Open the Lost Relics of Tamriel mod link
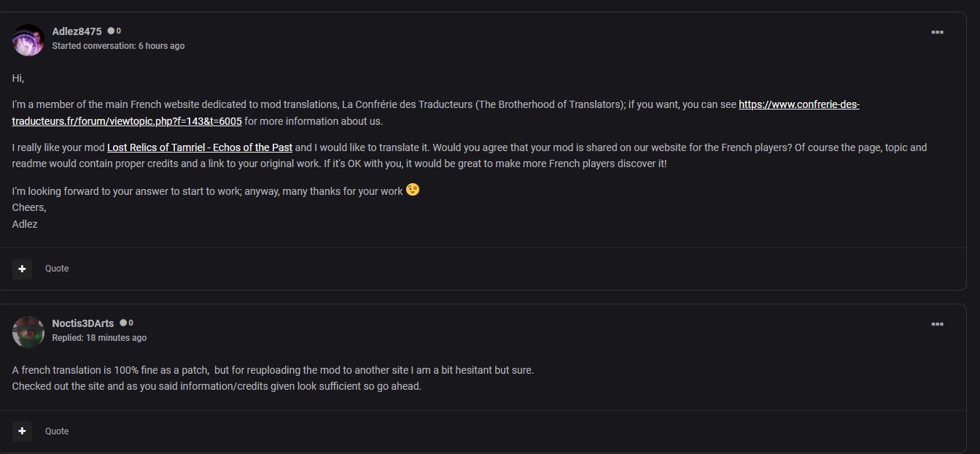 pos(200,147)
